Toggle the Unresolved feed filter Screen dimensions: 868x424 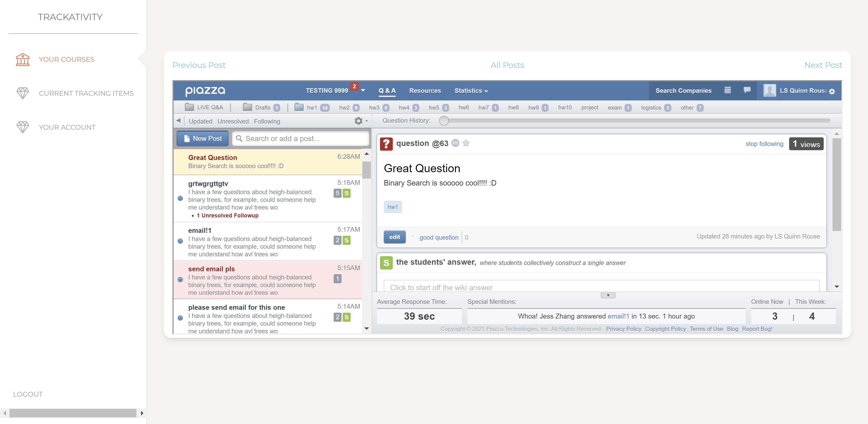[233, 121]
